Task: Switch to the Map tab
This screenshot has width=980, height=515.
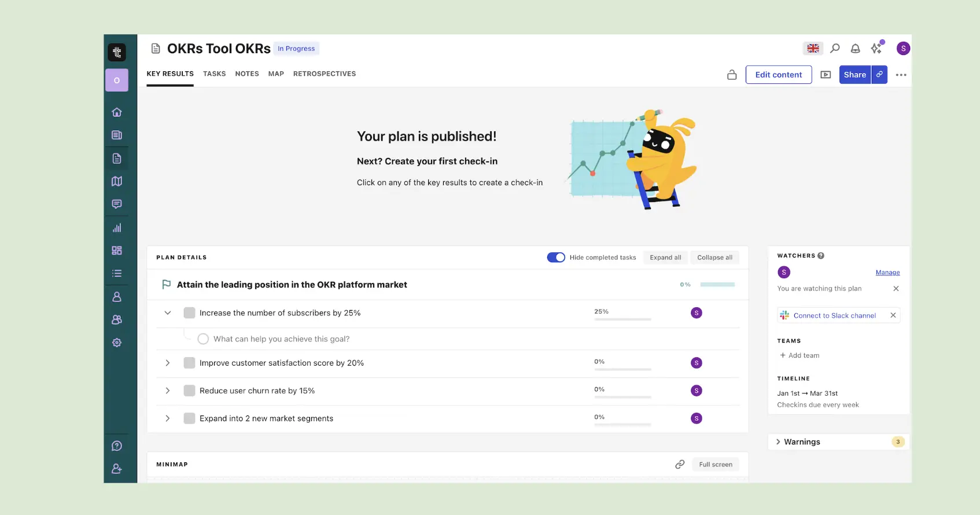Action: coord(276,74)
